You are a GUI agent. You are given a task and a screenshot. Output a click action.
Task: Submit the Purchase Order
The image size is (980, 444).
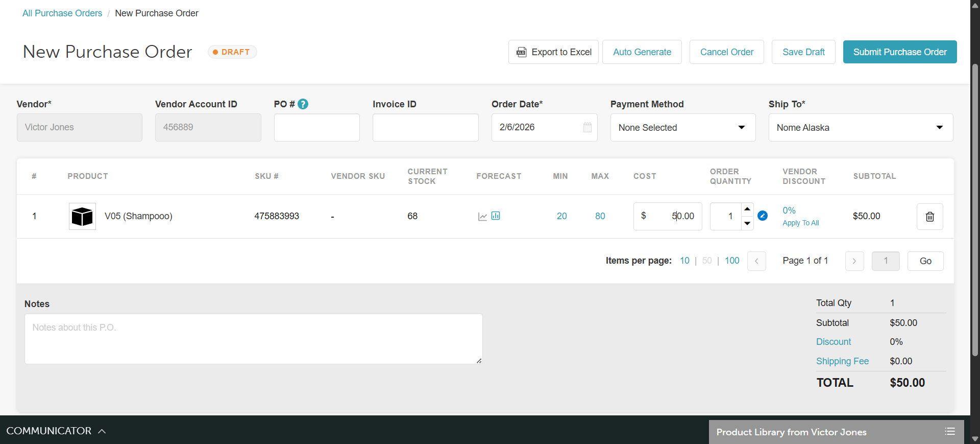[900, 52]
